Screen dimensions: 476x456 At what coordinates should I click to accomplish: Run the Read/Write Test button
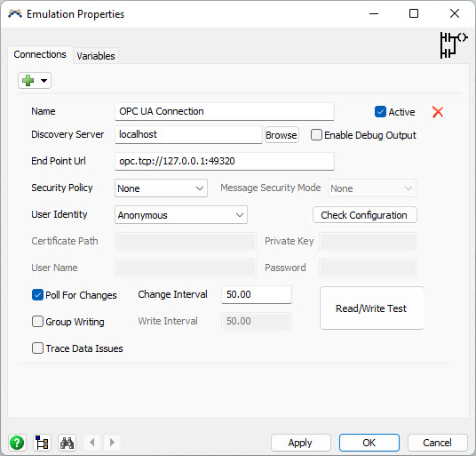pos(371,308)
